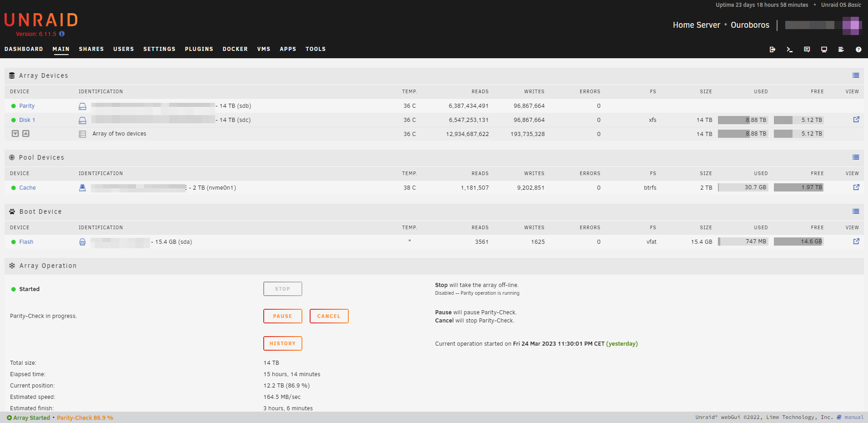
Task: Pause the parity check
Action: [x=282, y=316]
